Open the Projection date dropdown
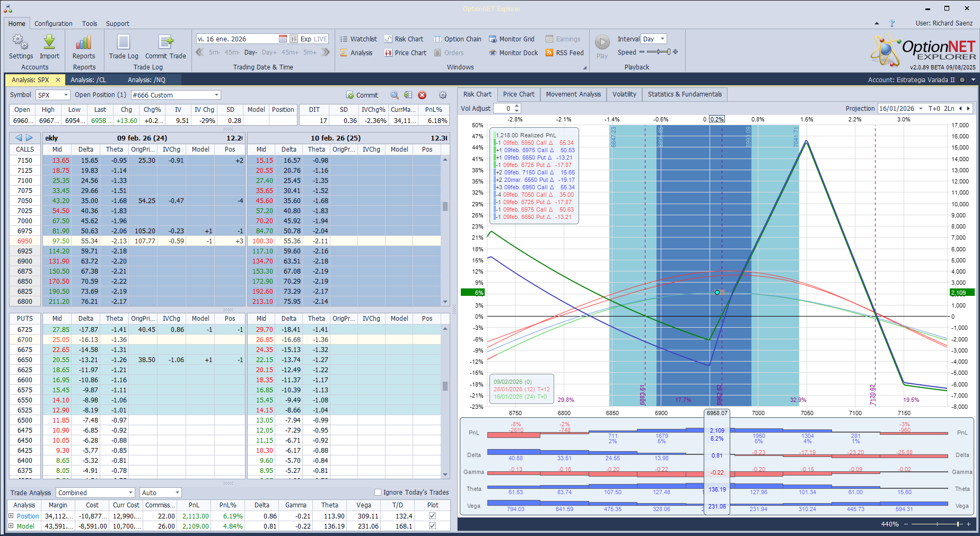The width and height of the screenshot is (980, 536). tap(921, 108)
